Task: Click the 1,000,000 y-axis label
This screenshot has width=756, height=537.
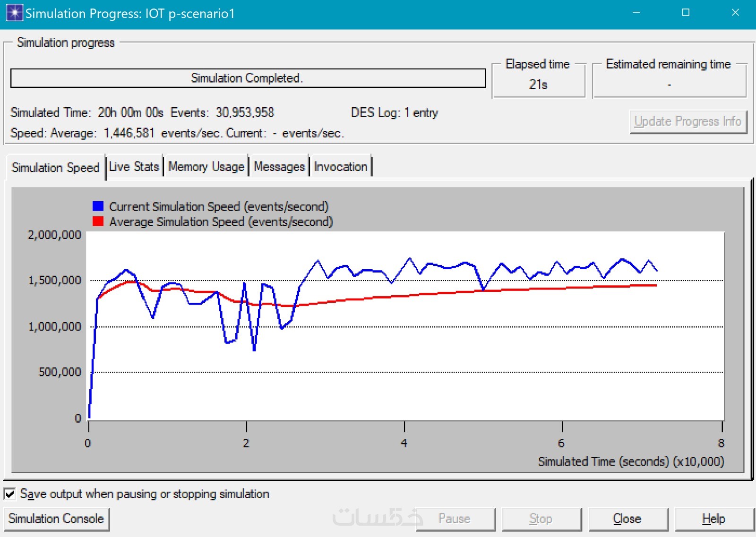Action: pyautogui.click(x=54, y=327)
